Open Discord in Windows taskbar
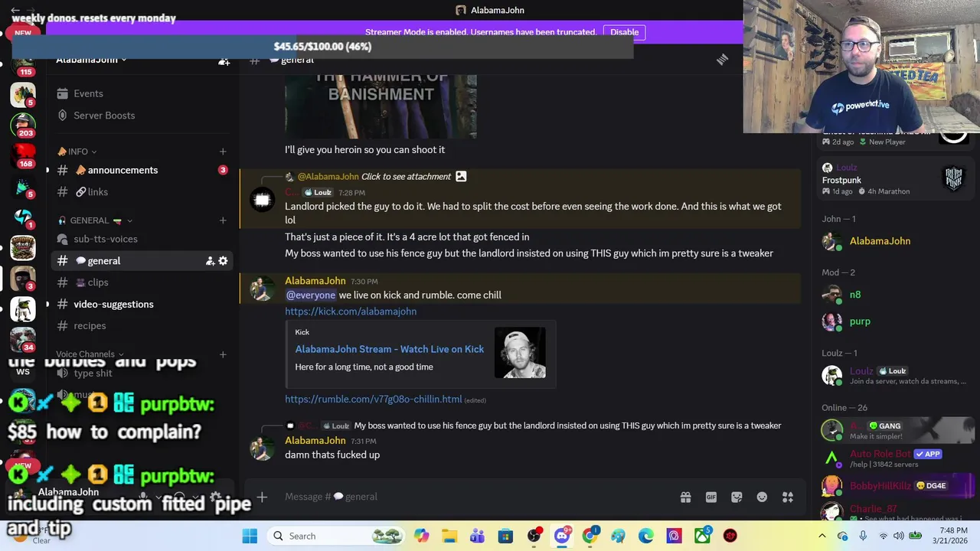Image resolution: width=980 pixels, height=551 pixels. (562, 536)
